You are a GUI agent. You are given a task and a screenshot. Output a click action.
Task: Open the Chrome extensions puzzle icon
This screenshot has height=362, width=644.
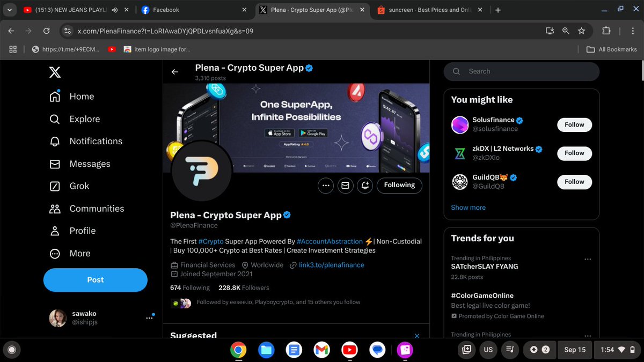(606, 31)
